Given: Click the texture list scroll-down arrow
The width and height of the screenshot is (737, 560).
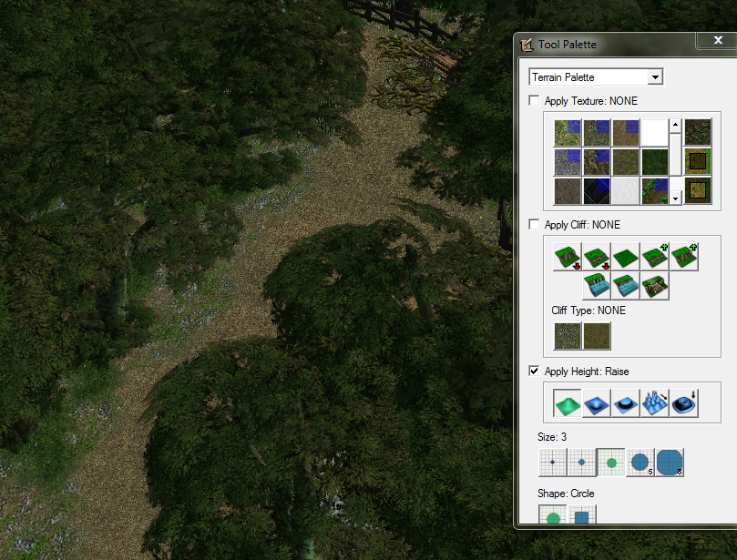Looking at the screenshot, I should click(x=675, y=199).
